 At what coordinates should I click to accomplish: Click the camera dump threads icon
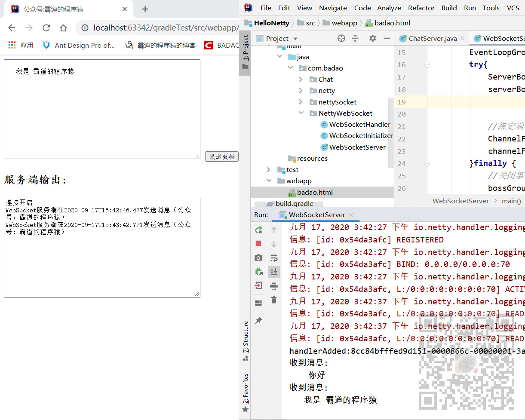[x=258, y=258]
